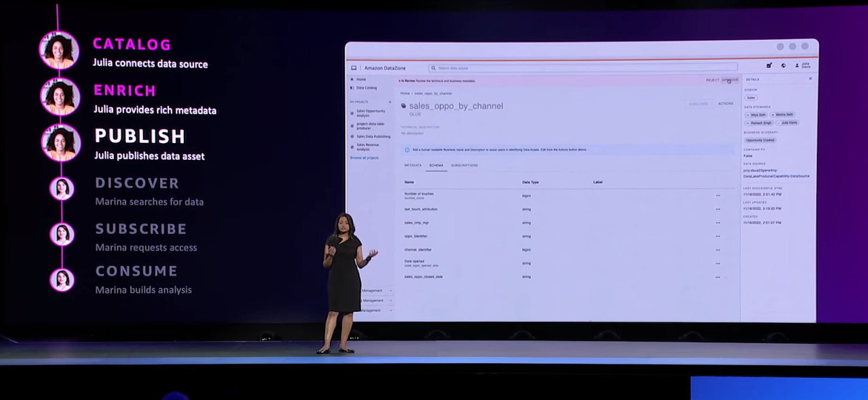Click the asset icon beside sales_oppo_by_channel

pos(403,106)
